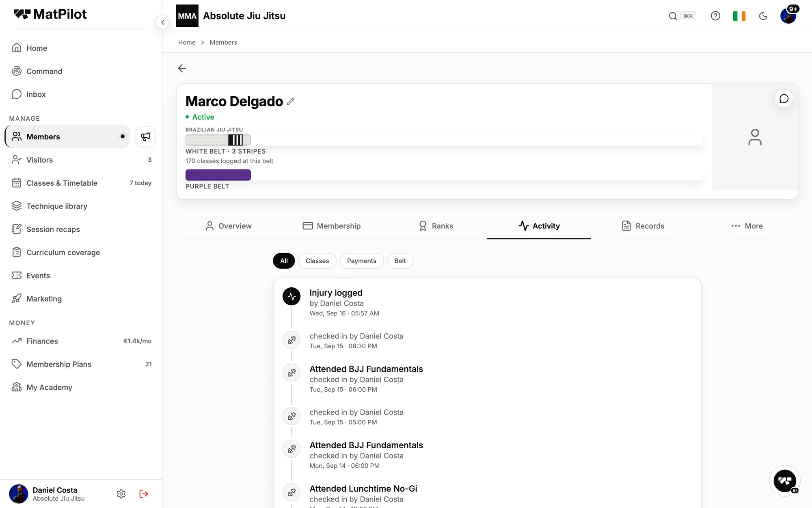
Task: Open My Academy
Action: tap(81, 387)
